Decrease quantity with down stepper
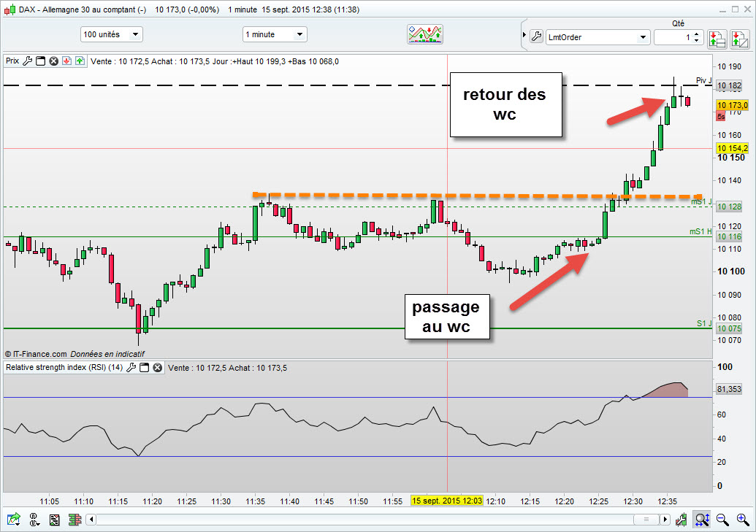The image size is (756, 532). pyautogui.click(x=696, y=40)
